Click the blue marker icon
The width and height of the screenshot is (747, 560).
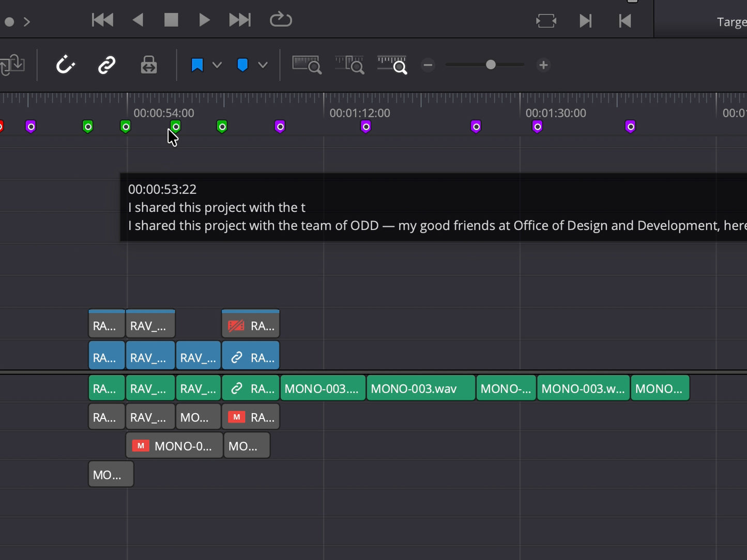(242, 65)
